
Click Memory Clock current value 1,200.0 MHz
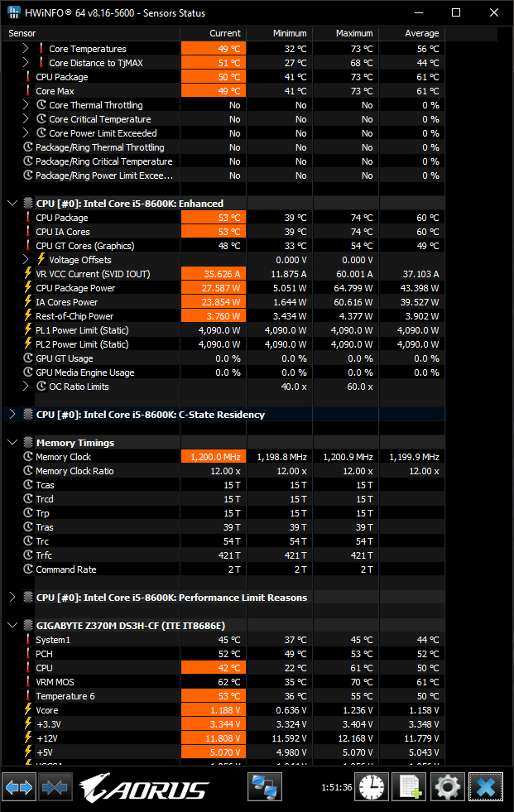[x=214, y=457]
